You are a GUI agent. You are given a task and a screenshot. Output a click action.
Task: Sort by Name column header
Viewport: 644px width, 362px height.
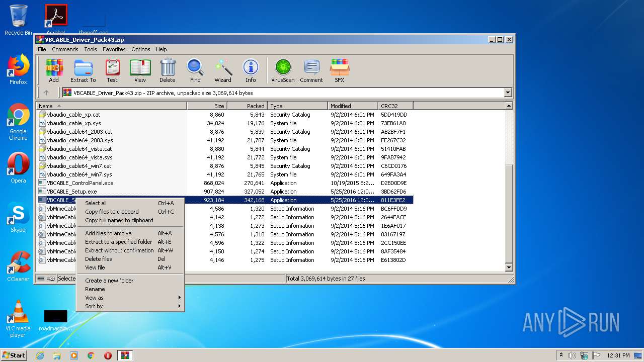point(112,106)
